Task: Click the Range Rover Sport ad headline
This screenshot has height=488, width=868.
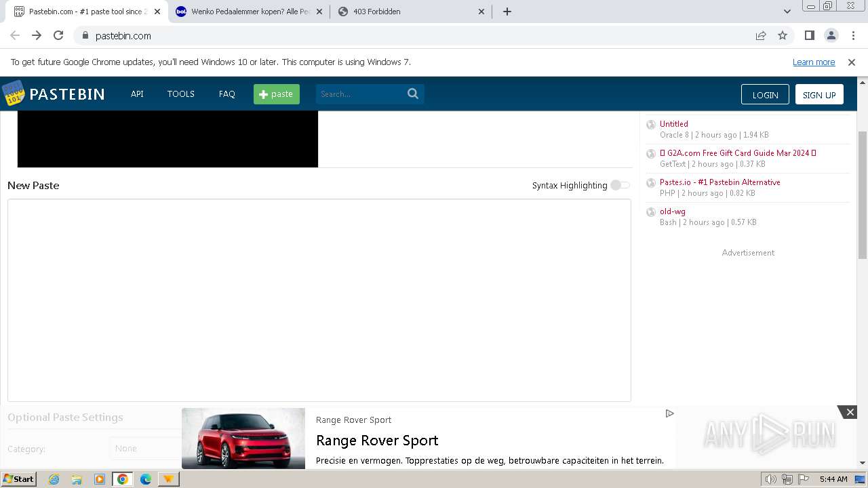Action: point(377,441)
